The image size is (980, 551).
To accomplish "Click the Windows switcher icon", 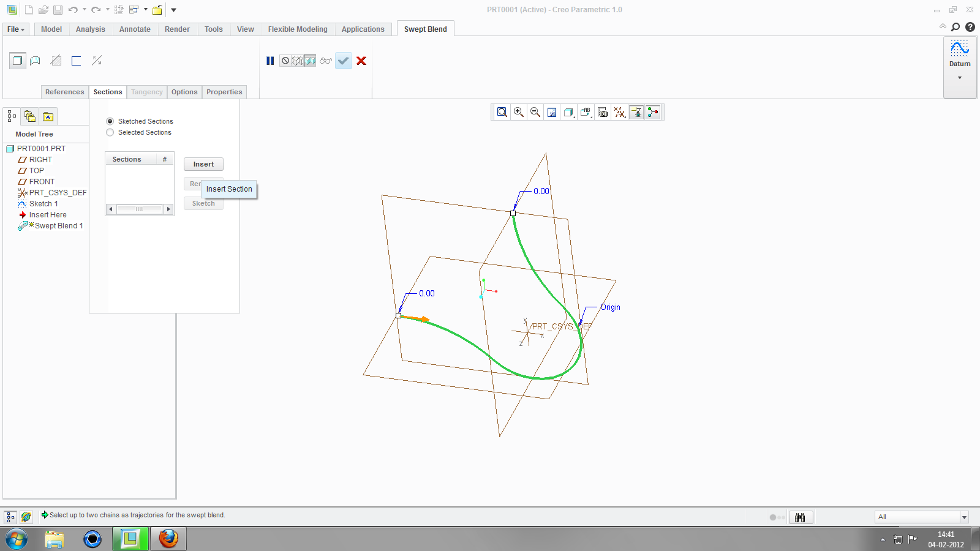I will click(x=134, y=10).
